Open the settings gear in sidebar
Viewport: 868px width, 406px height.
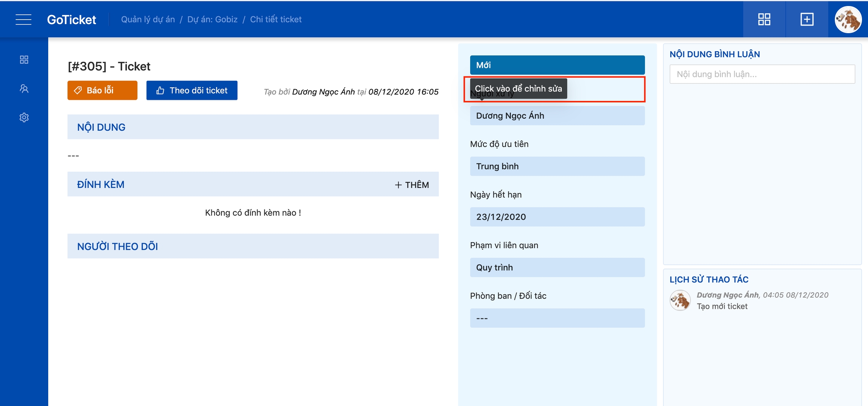[x=24, y=118]
